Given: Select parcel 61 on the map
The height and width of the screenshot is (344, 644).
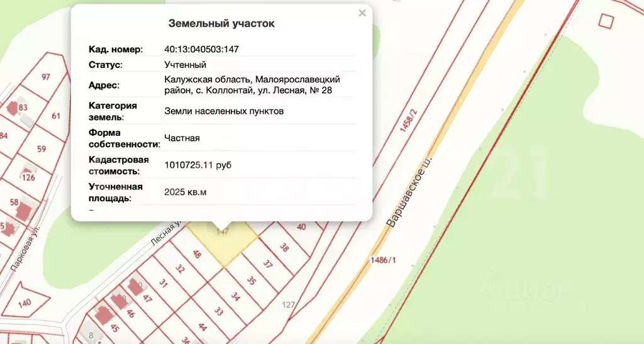Looking at the screenshot, I should [56, 116].
